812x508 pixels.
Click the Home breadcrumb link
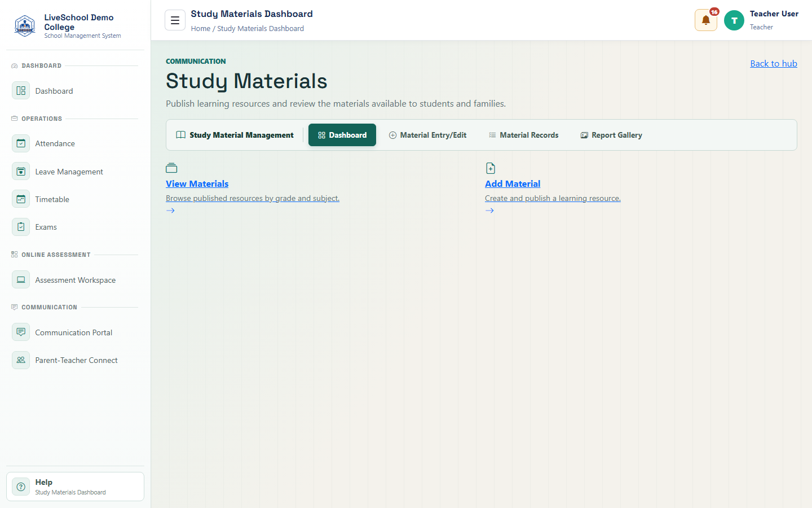200,28
